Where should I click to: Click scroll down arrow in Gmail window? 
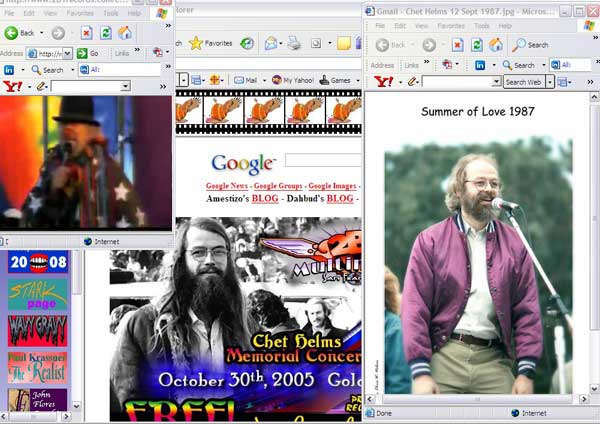click(x=594, y=389)
